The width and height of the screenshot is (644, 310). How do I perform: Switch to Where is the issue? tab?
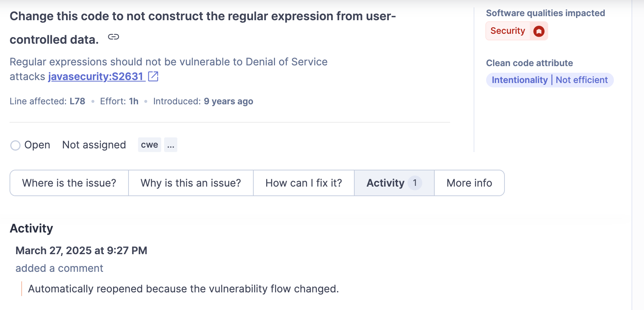69,183
